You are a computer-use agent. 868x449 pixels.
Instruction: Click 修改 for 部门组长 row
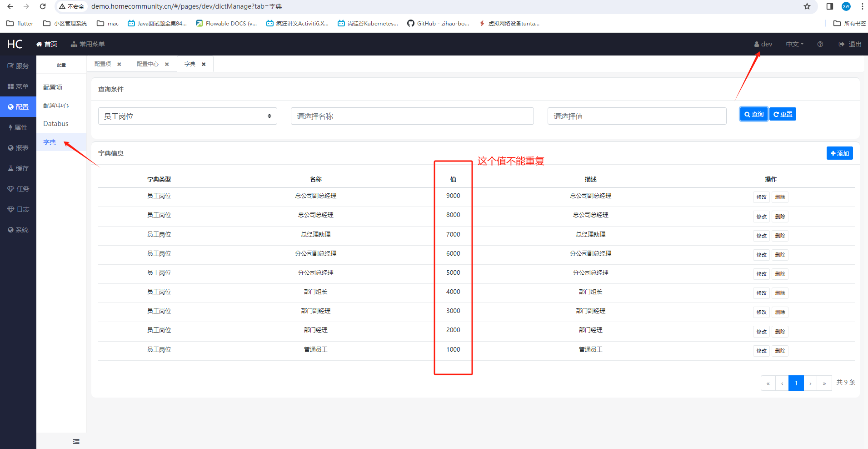point(761,293)
